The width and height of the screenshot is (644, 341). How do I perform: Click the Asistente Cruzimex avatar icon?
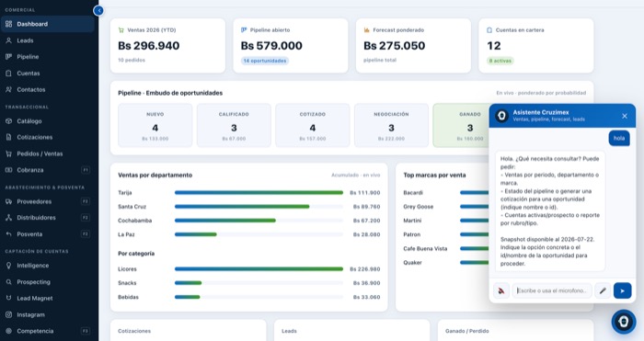click(501, 116)
